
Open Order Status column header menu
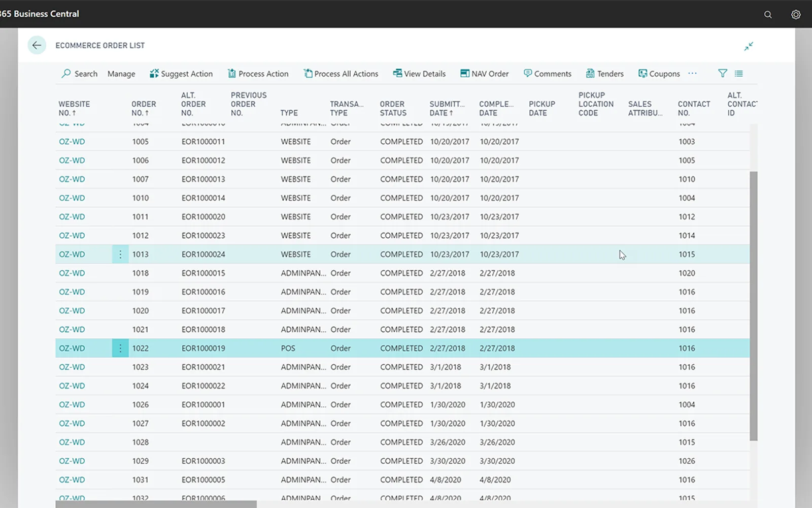393,108
